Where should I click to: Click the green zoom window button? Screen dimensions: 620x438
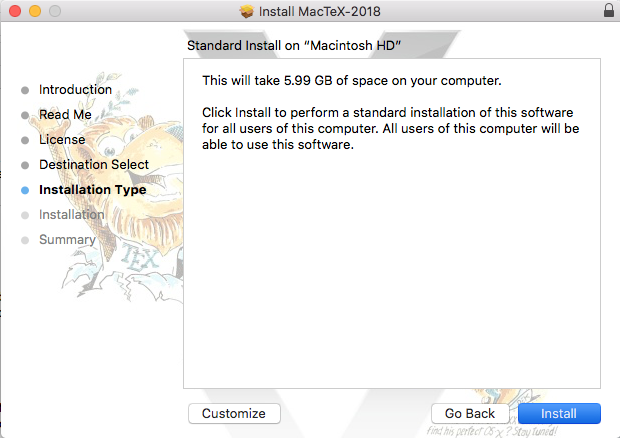click(x=54, y=11)
